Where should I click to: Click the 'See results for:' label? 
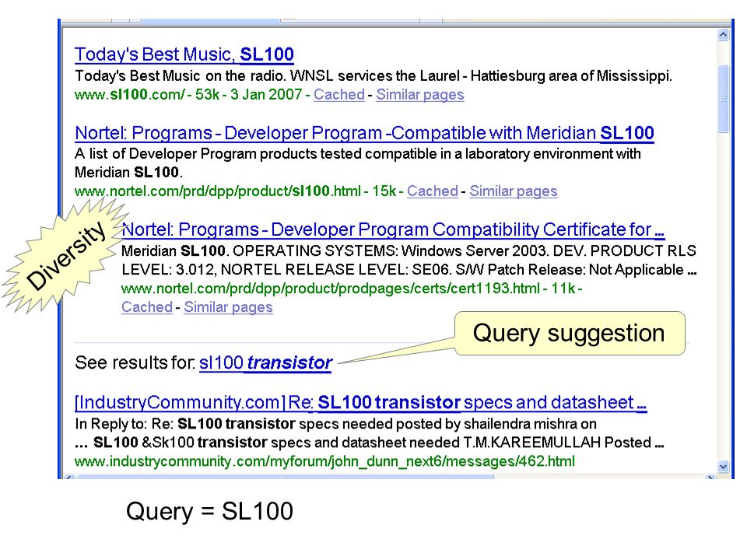pos(135,363)
